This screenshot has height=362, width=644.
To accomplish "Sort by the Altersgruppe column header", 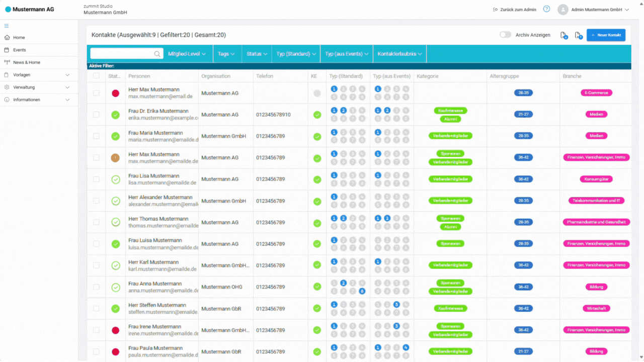I will (x=504, y=76).
